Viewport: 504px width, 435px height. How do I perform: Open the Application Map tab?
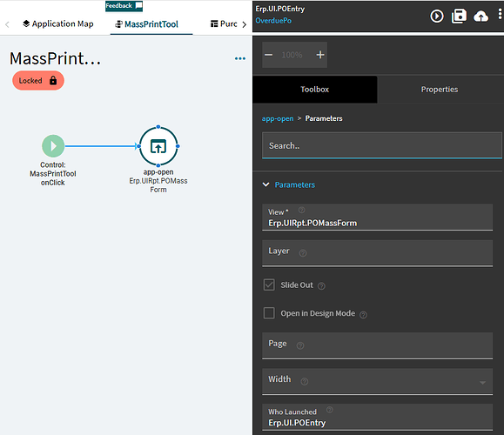[x=58, y=23]
